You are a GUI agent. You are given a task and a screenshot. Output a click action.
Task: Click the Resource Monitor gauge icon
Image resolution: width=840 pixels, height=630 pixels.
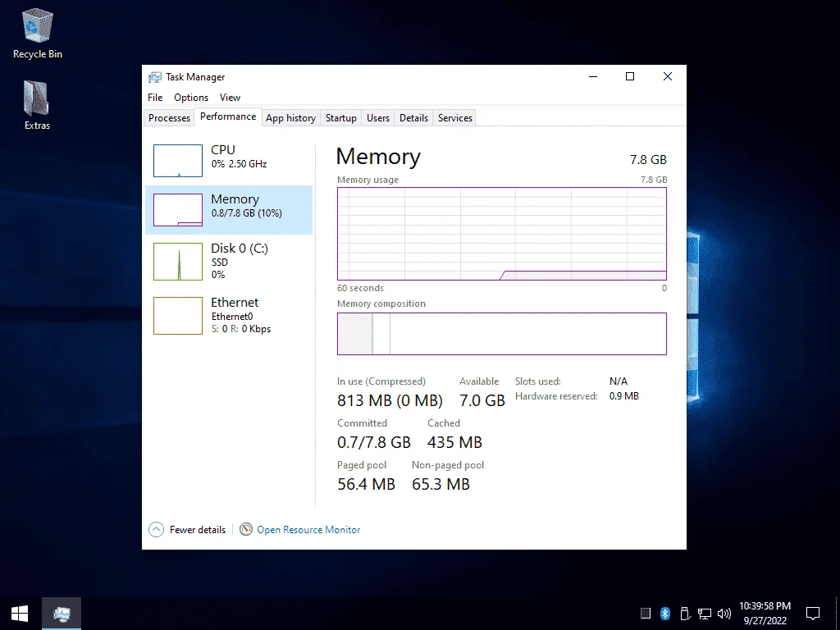[x=246, y=529]
